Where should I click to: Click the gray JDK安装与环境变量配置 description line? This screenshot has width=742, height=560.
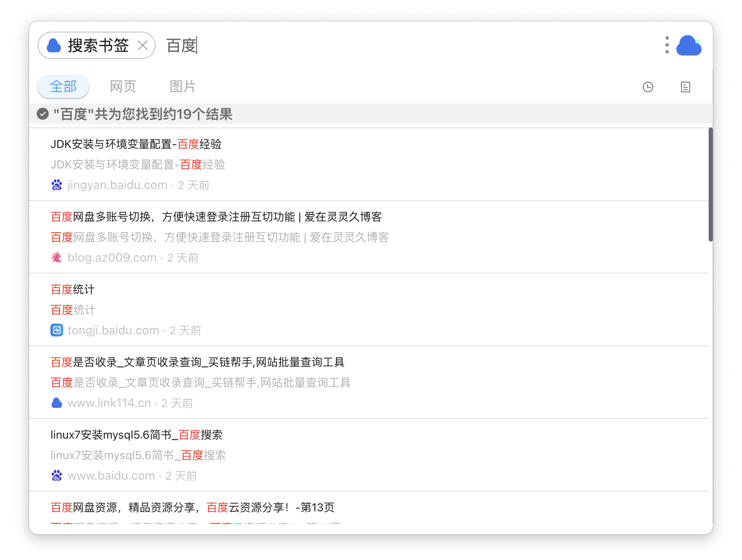[x=138, y=165]
